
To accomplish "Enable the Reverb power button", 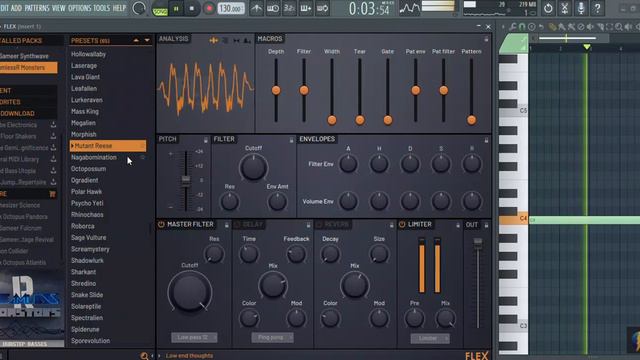I will coord(319,224).
